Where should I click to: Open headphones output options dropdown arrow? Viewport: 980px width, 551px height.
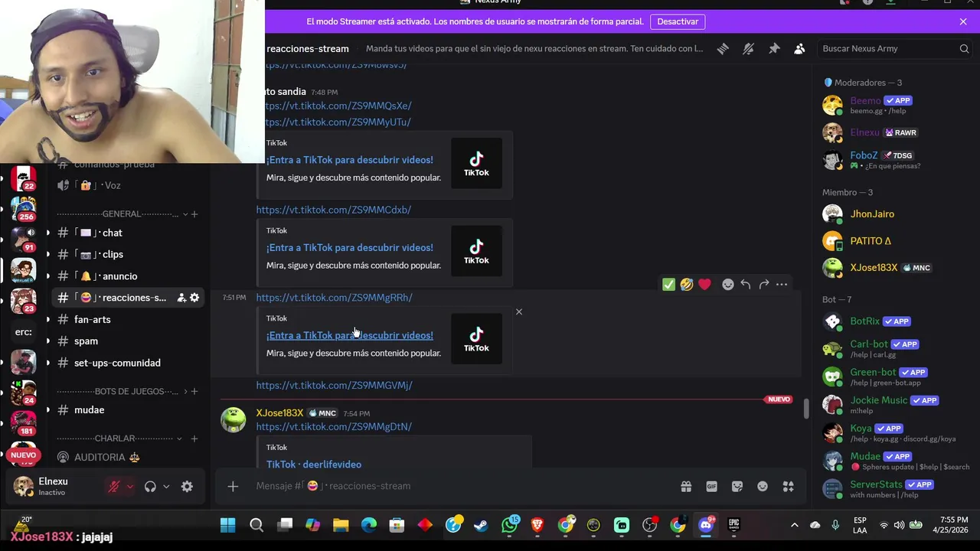point(166,487)
